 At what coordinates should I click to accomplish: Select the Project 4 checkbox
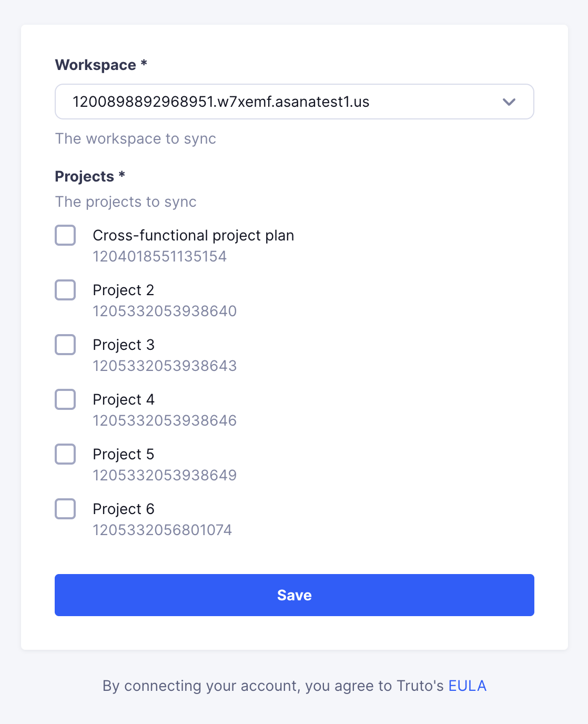pos(65,399)
